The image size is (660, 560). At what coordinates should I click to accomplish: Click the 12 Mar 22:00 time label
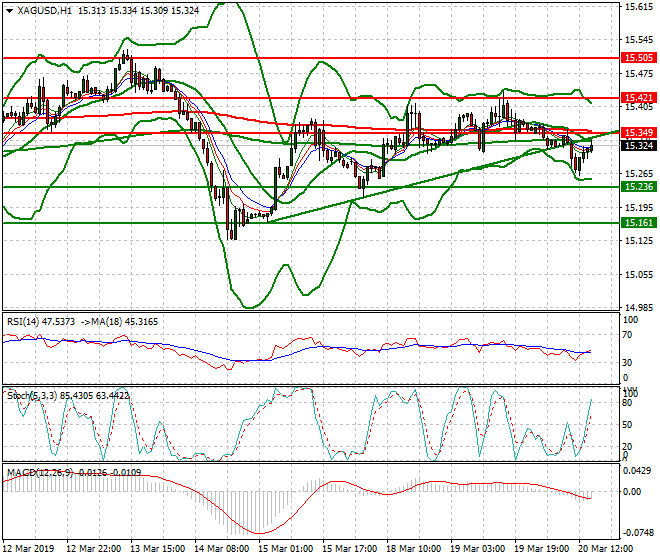[93, 549]
